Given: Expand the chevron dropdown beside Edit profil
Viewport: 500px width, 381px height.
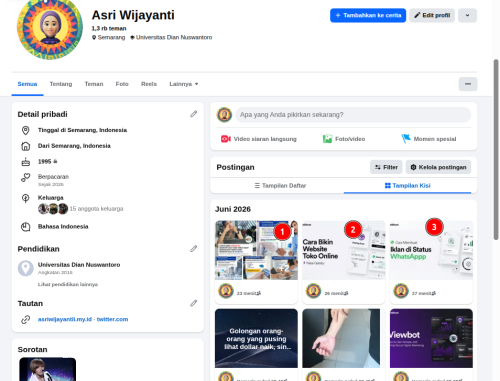Looking at the screenshot, I should click(467, 15).
